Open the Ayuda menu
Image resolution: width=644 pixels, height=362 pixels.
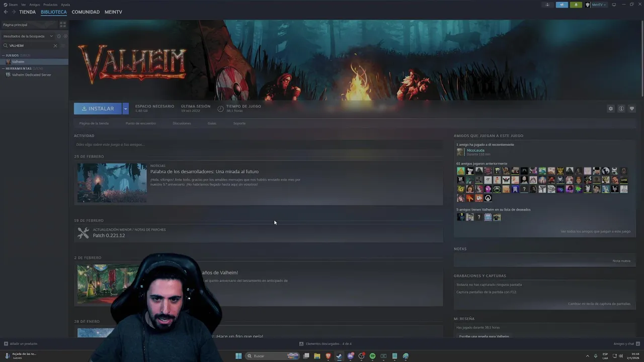[x=65, y=5]
